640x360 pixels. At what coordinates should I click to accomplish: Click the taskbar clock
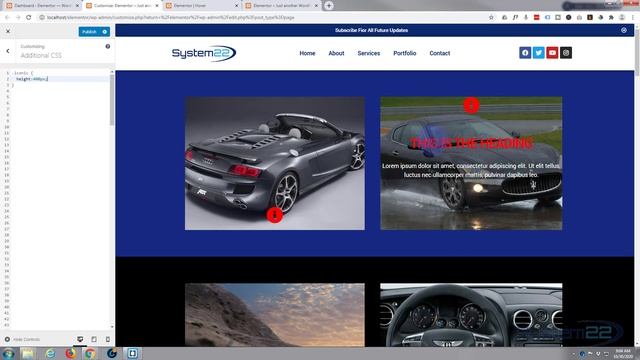click(x=623, y=354)
